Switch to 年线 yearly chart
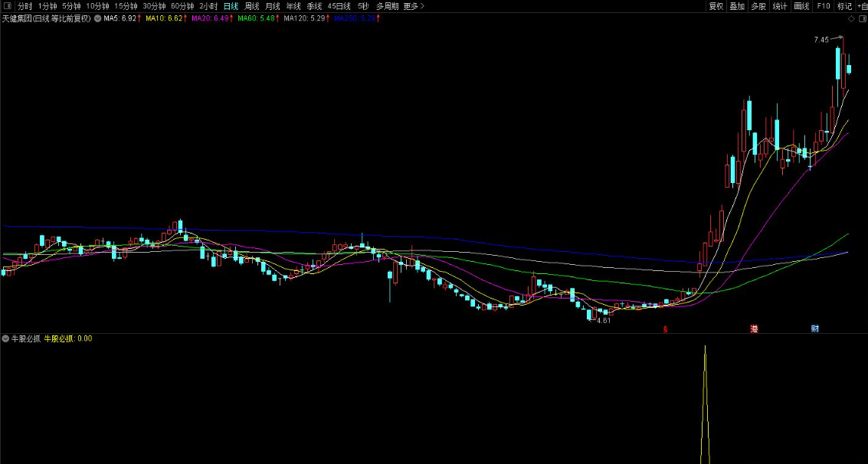Viewport: 868px width, 464px height. coord(293,6)
